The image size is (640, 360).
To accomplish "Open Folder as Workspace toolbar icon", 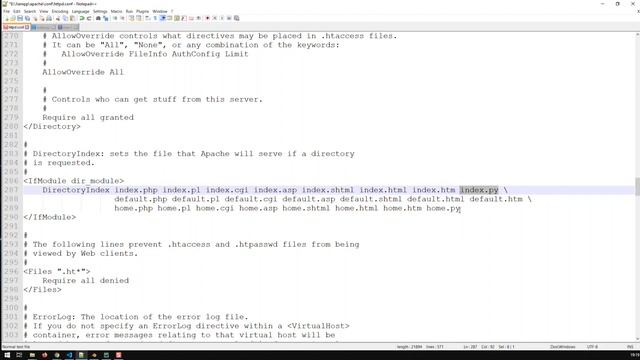I will [x=191, y=18].
